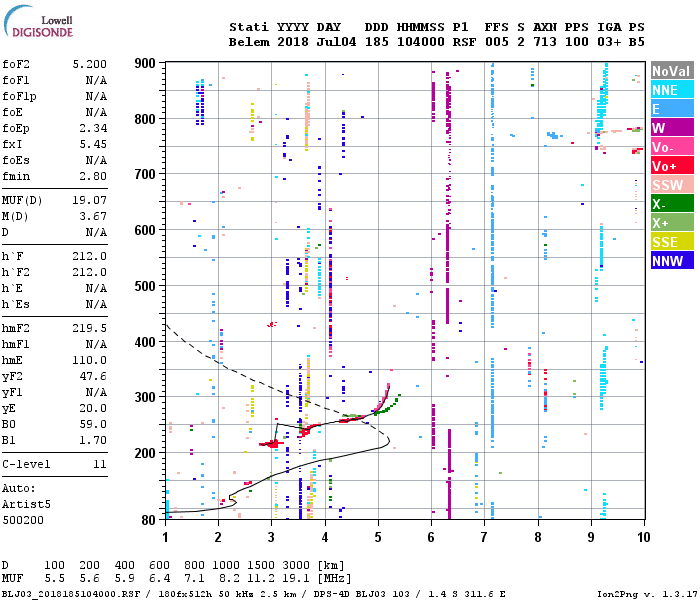Click the W legend color box
700x600 pixels.
(672, 128)
